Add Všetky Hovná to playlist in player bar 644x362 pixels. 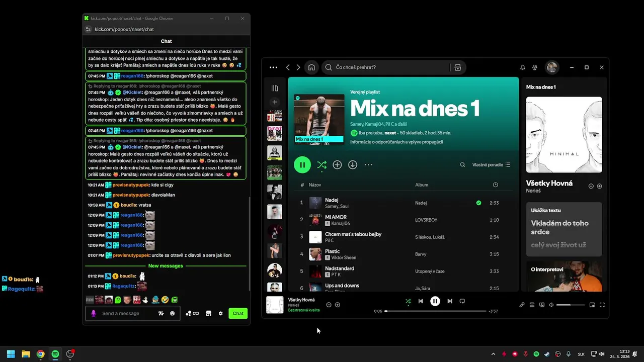(x=338, y=305)
